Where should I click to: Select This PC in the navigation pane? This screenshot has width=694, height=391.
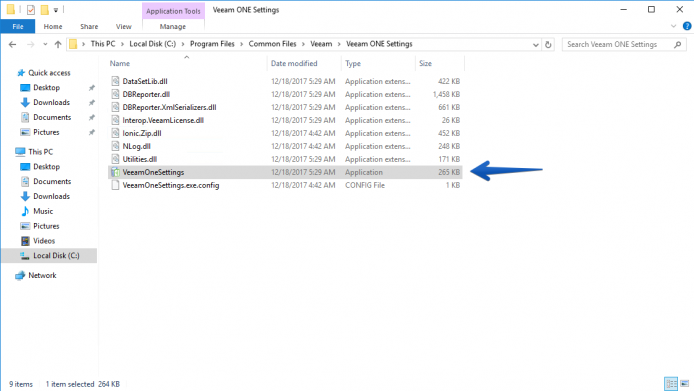point(40,151)
